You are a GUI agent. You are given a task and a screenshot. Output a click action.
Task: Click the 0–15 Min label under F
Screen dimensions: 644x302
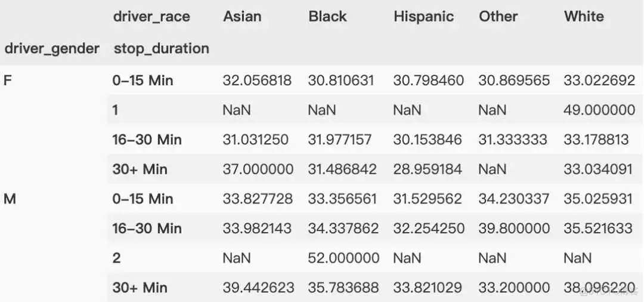(143, 80)
